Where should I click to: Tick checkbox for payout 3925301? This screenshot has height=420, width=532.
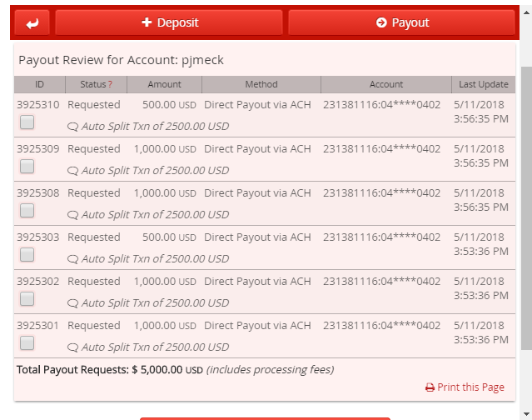[x=27, y=343]
